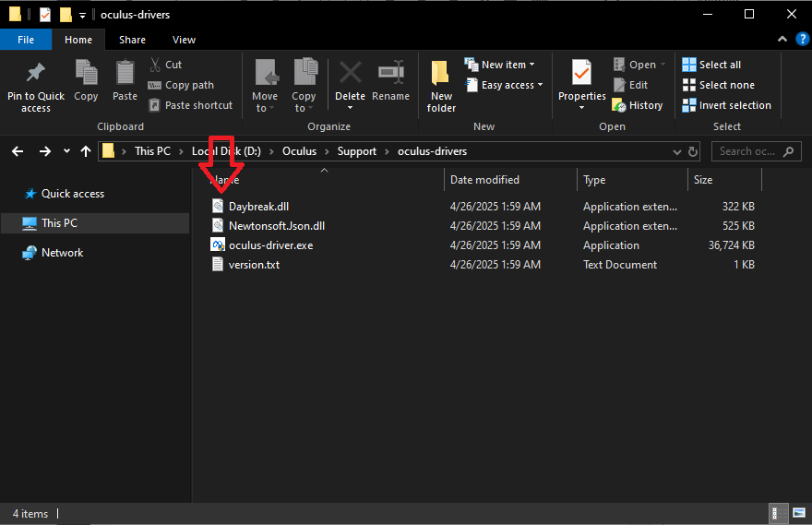Click the Cut scissors command
The image size is (812, 525).
point(166,65)
